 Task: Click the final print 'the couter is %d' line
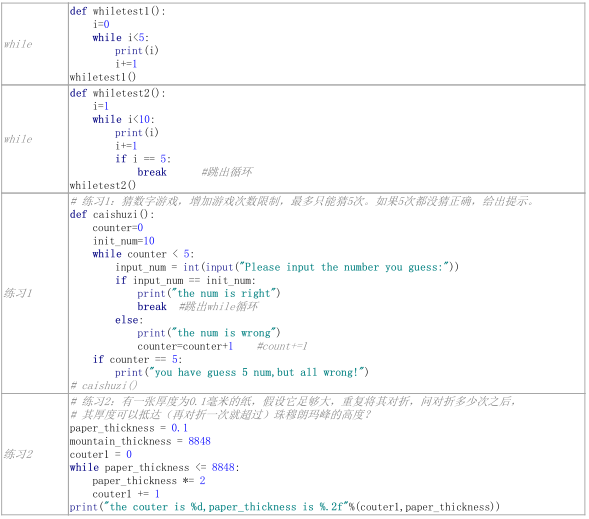[x=285, y=507]
